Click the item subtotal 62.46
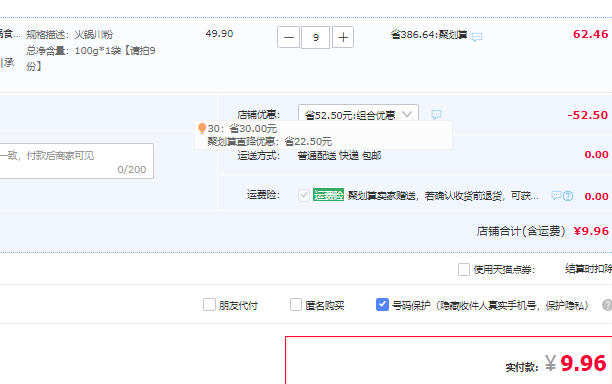612x384 pixels. [x=590, y=34]
